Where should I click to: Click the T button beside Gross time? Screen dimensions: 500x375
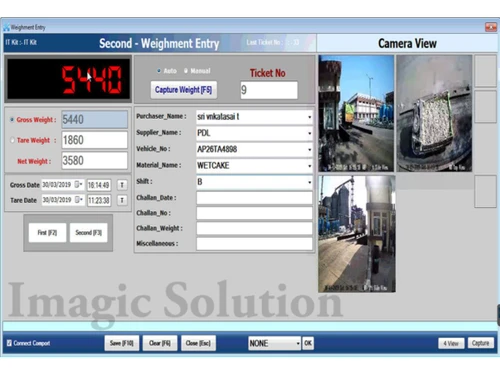pyautogui.click(x=122, y=185)
